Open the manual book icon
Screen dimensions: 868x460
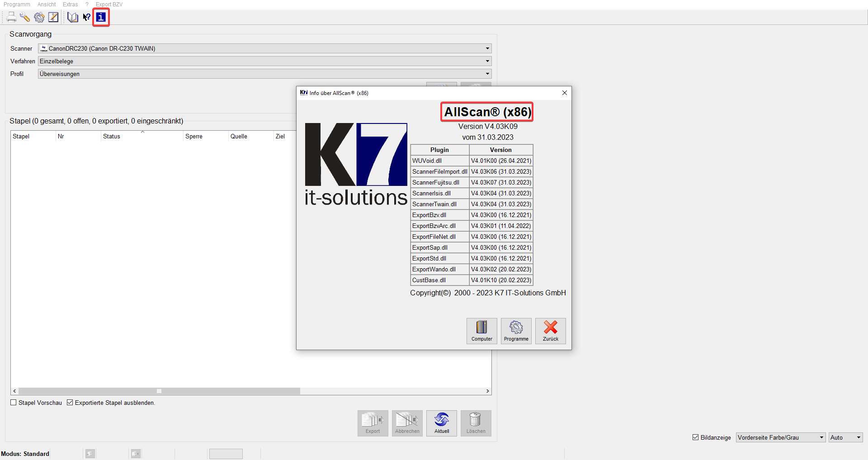(x=72, y=17)
